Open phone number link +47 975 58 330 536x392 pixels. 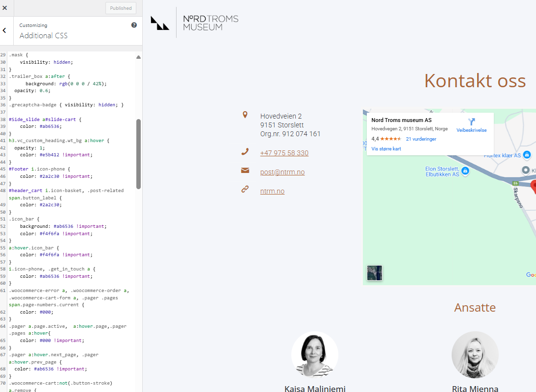point(284,153)
